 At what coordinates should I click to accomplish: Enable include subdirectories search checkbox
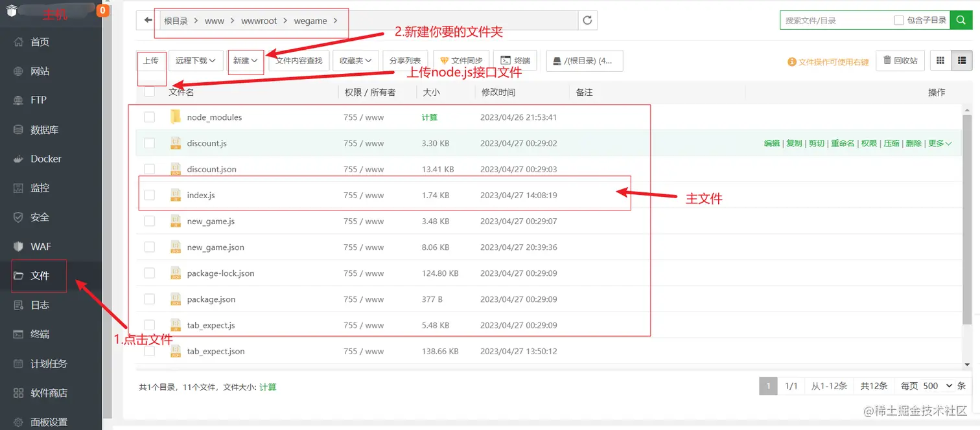[899, 20]
